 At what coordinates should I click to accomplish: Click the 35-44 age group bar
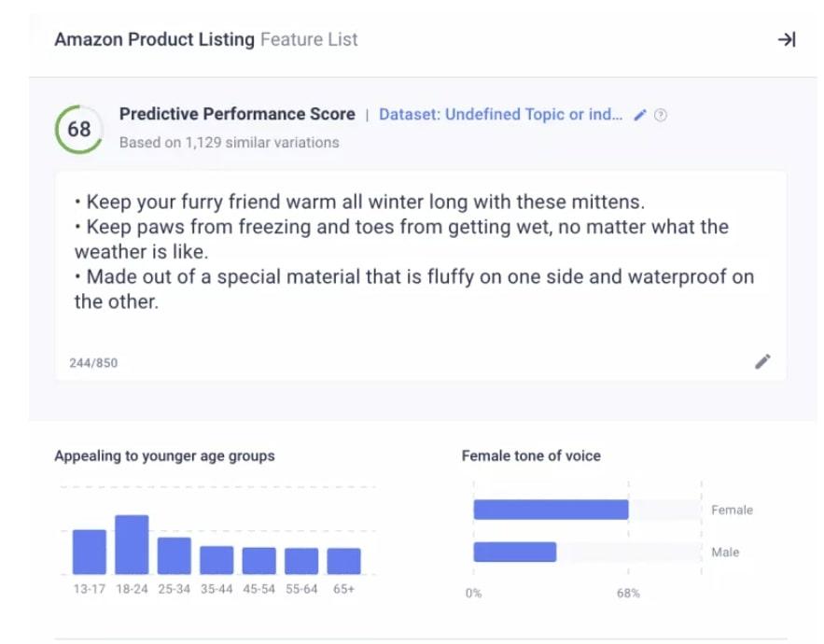coord(216,560)
